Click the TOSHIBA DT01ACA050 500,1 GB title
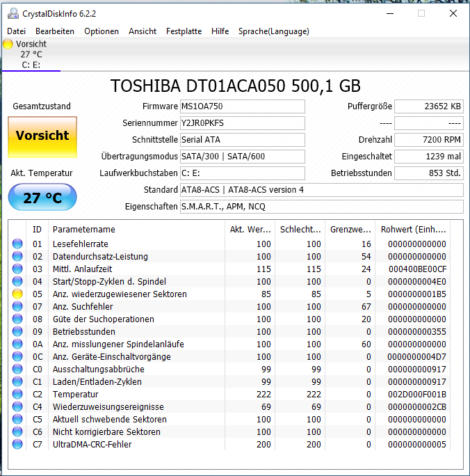 pyautogui.click(x=235, y=86)
